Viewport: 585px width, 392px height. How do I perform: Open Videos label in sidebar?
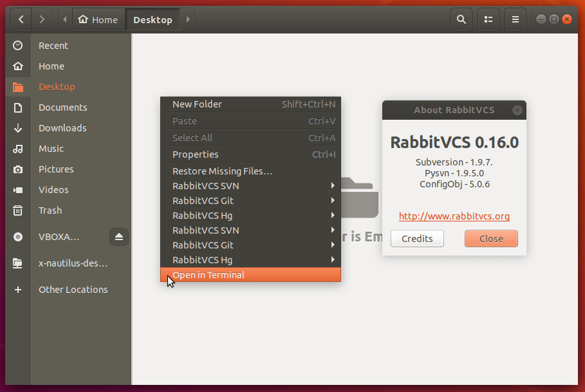[x=53, y=190]
